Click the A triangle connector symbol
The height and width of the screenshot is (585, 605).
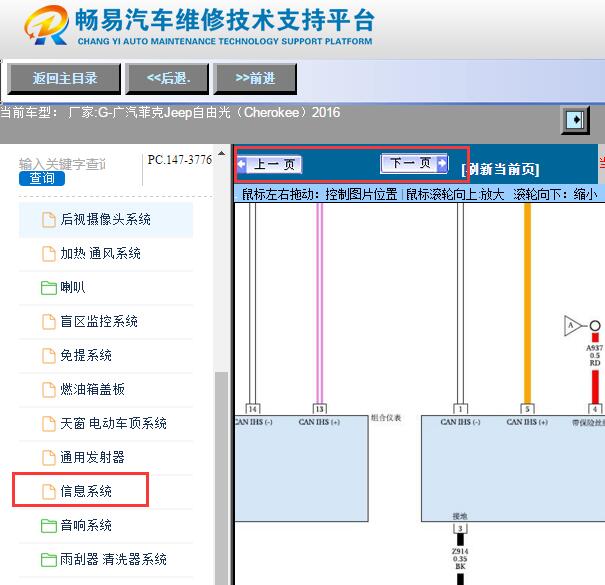coord(572,326)
